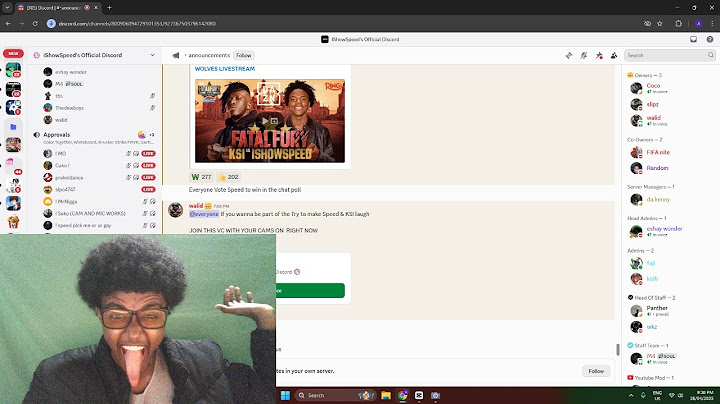This screenshot has height=404, width=720.
Task: Open the Discord help icon
Action: 710,39
